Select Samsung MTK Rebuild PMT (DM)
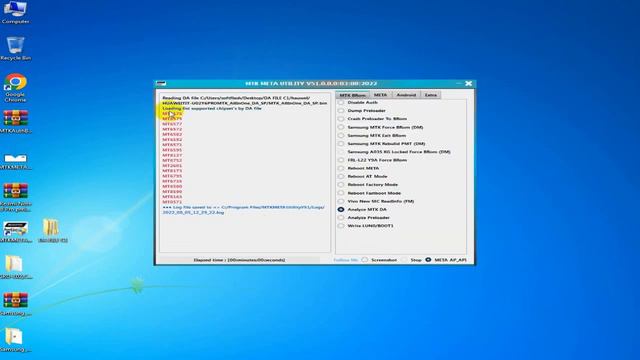The width and height of the screenshot is (640, 360). pos(341,144)
